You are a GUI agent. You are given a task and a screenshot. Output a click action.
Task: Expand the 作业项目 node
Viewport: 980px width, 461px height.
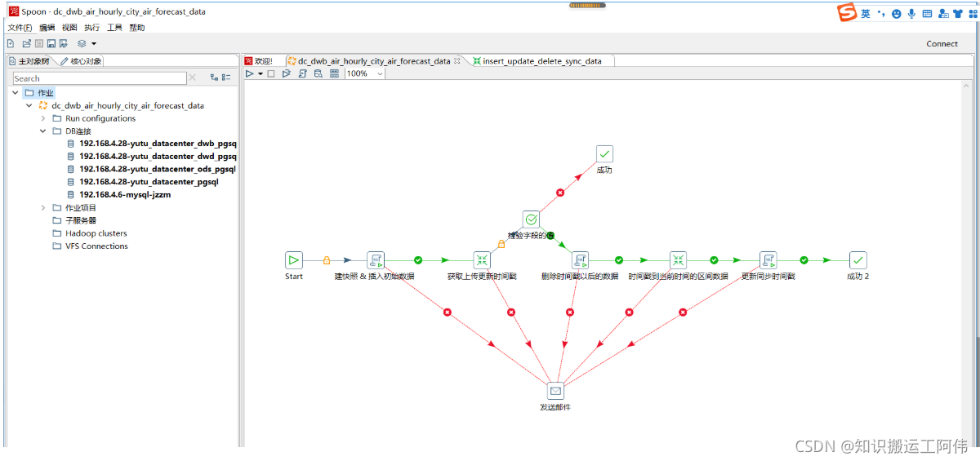(x=44, y=207)
